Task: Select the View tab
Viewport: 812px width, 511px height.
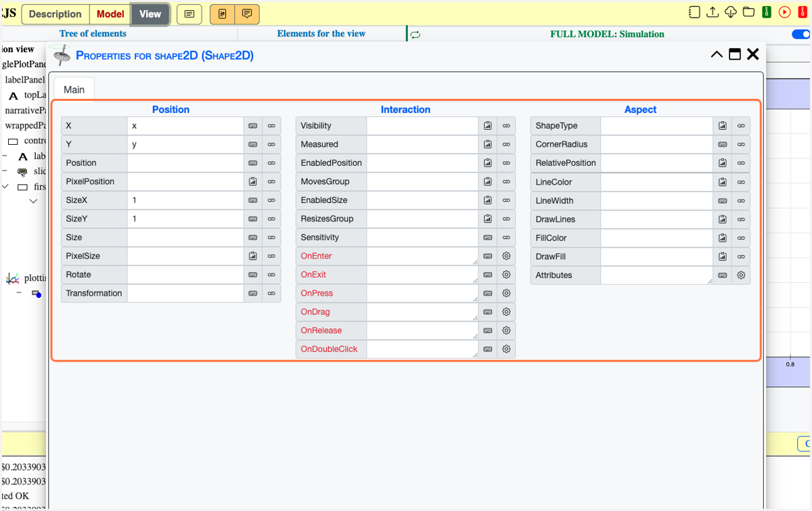Action: pos(150,14)
